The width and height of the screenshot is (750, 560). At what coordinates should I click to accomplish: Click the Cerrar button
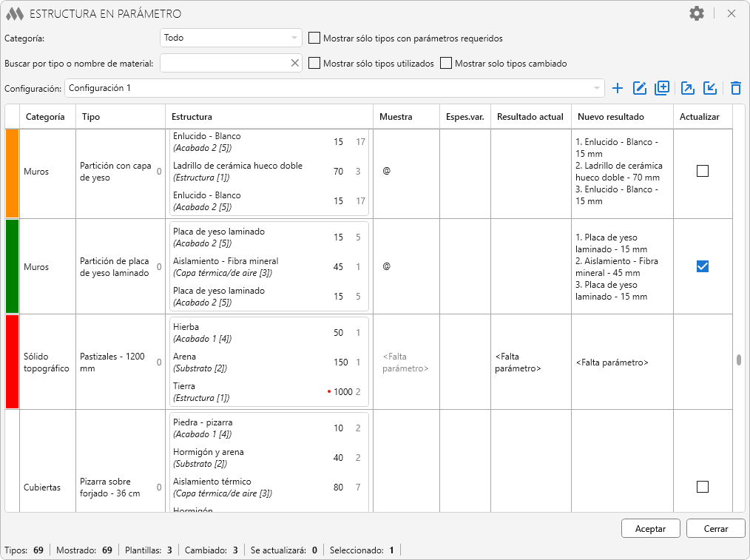[715, 528]
